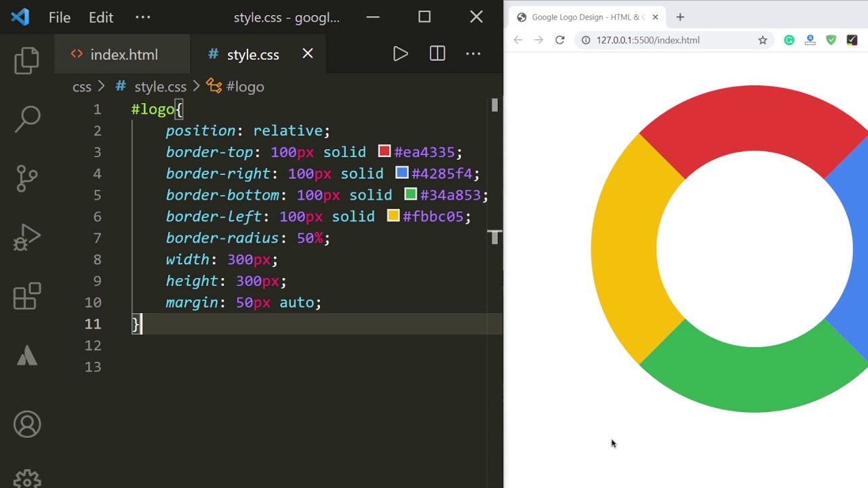Click the css folder in breadcrumb
The width and height of the screenshot is (868, 488).
click(x=82, y=87)
